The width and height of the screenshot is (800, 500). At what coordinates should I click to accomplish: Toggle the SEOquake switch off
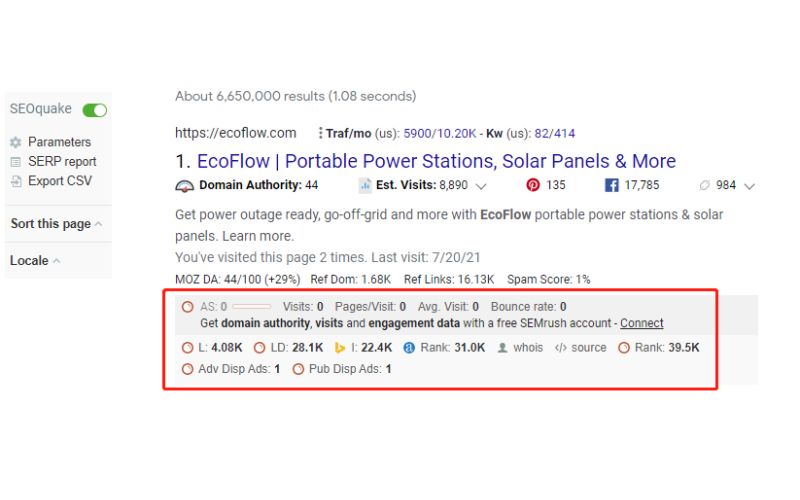[x=95, y=110]
